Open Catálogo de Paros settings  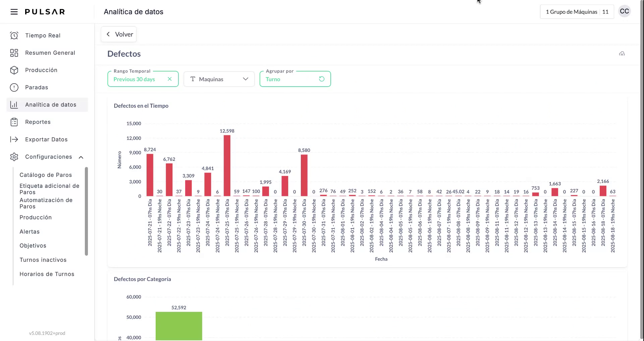click(46, 175)
